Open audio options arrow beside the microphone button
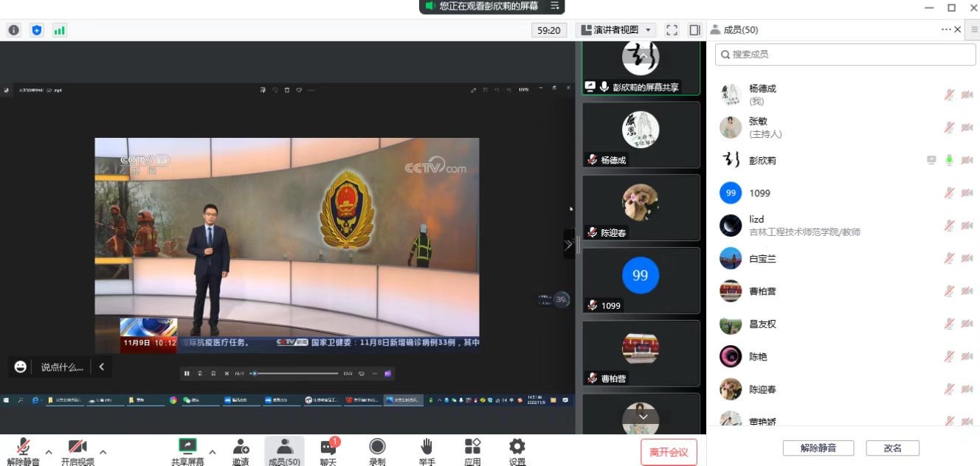 click(x=49, y=452)
